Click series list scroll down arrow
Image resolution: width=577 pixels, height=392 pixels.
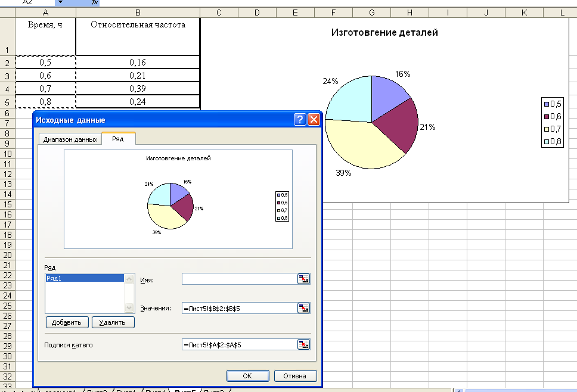(x=129, y=308)
